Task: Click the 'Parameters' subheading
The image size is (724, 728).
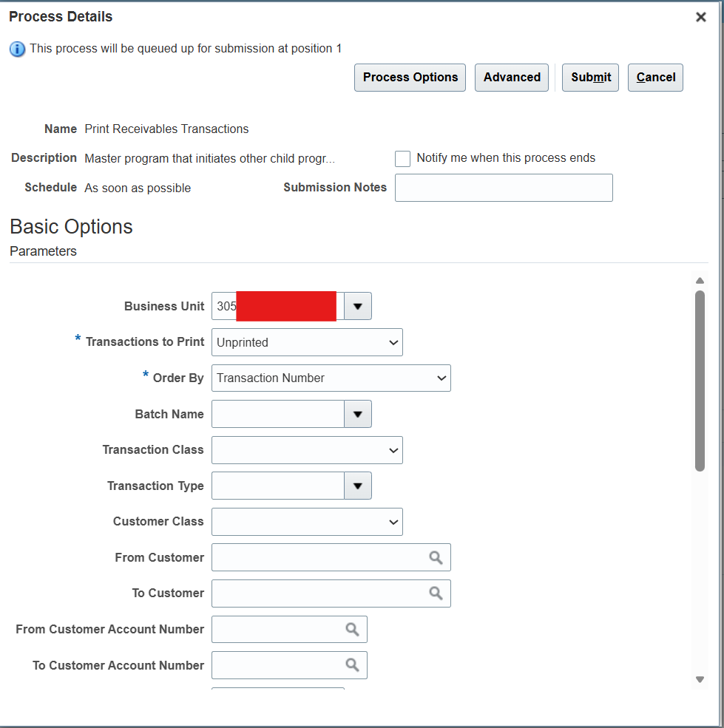Action: pyautogui.click(x=43, y=251)
